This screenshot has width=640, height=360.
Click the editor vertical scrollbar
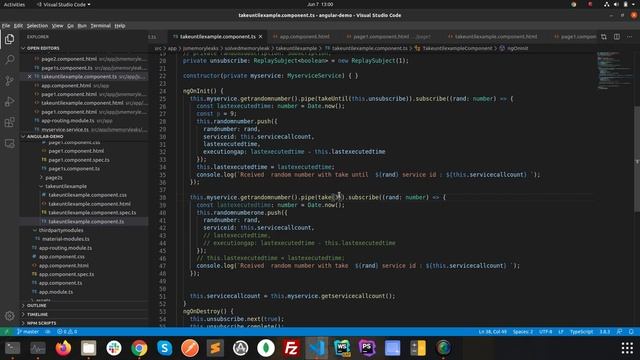click(x=637, y=159)
